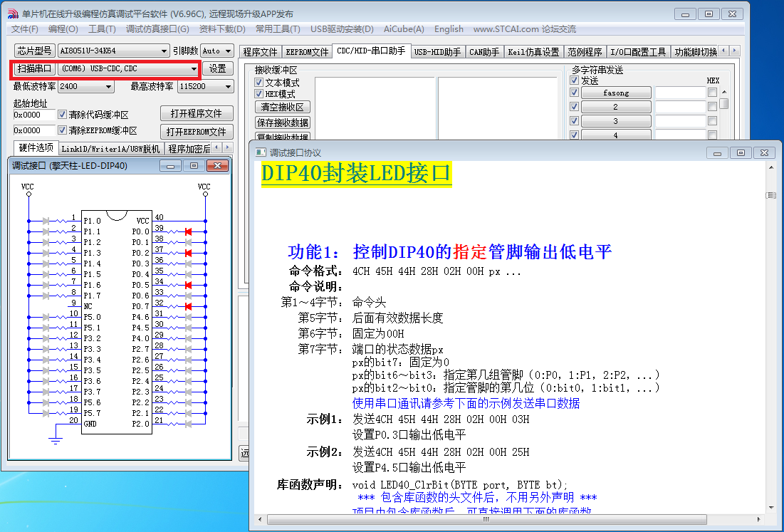Toggle the 发送 master send checkbox

point(574,80)
